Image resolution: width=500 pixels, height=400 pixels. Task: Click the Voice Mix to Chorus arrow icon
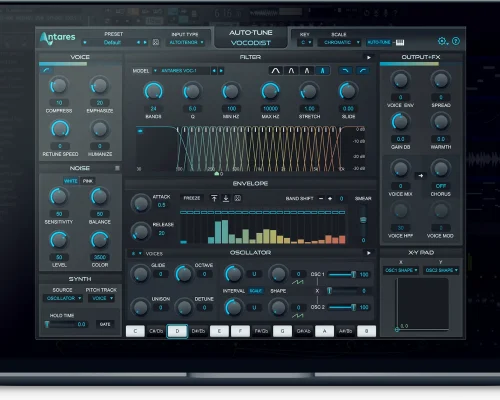421,175
